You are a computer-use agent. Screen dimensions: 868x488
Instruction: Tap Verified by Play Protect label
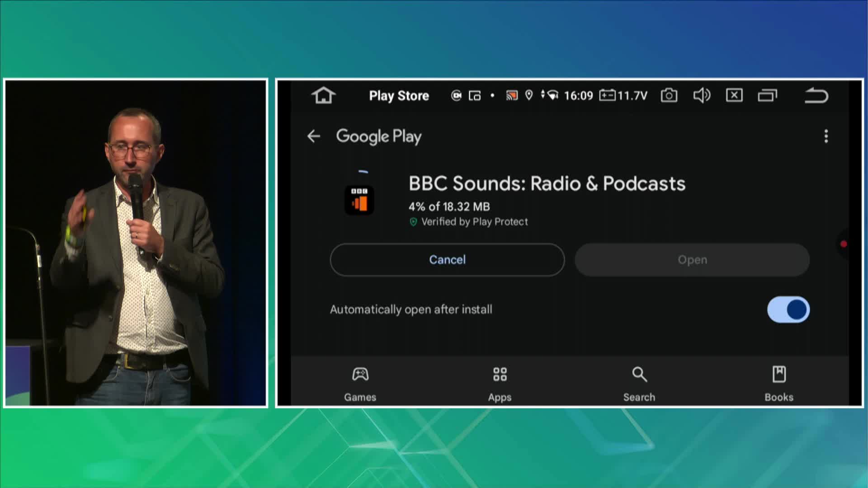(x=474, y=222)
